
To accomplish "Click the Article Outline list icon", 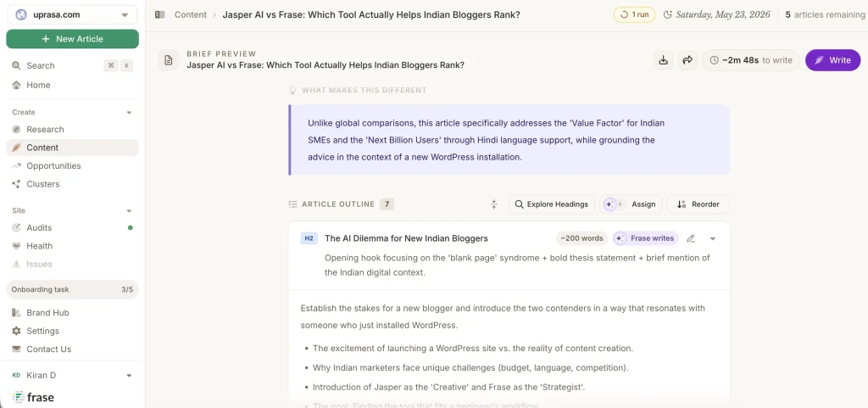I will tap(292, 204).
